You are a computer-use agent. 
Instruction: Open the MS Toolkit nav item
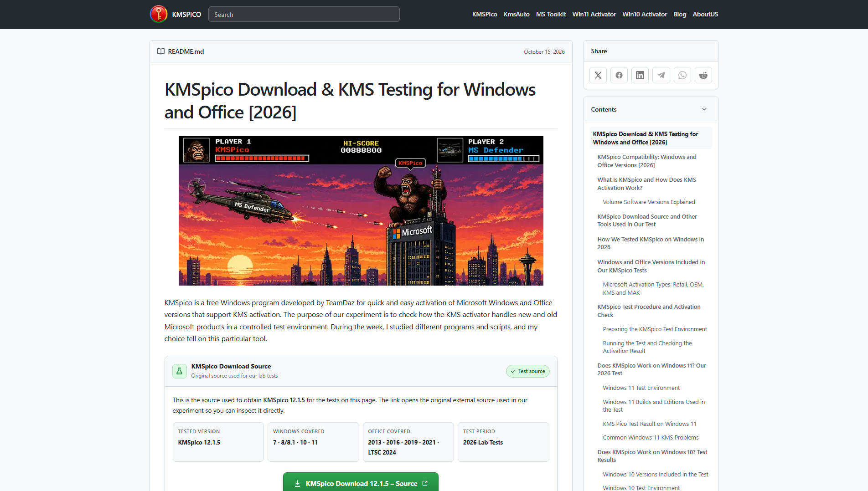(x=551, y=14)
